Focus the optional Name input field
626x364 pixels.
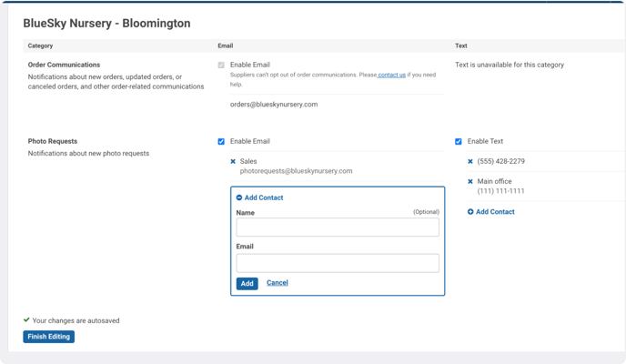pyautogui.click(x=338, y=227)
